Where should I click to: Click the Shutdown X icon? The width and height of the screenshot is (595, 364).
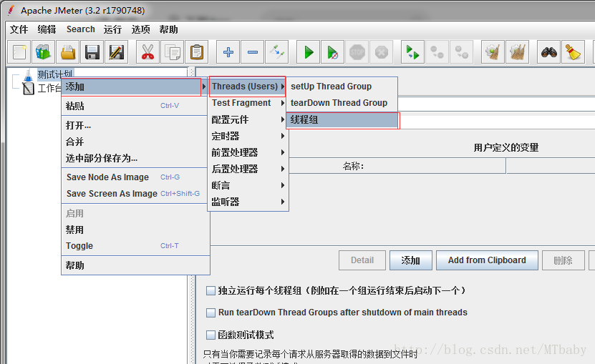coord(382,52)
